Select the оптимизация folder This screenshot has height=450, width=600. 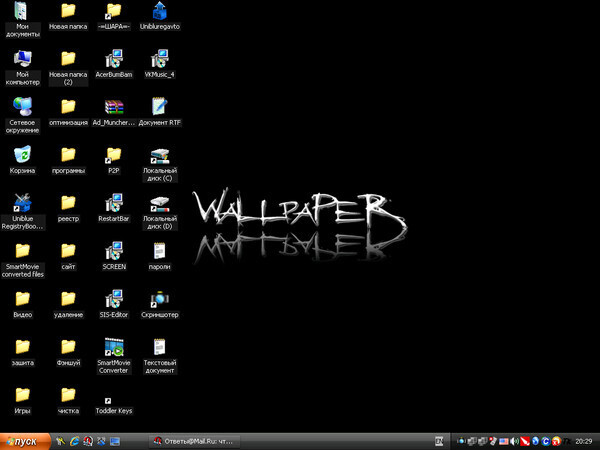coord(68,112)
